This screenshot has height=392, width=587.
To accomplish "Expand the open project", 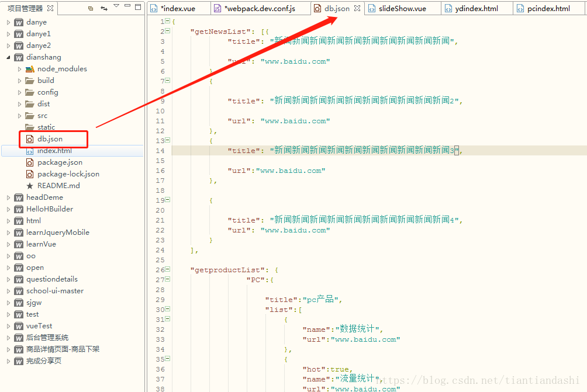I will [x=8, y=268].
